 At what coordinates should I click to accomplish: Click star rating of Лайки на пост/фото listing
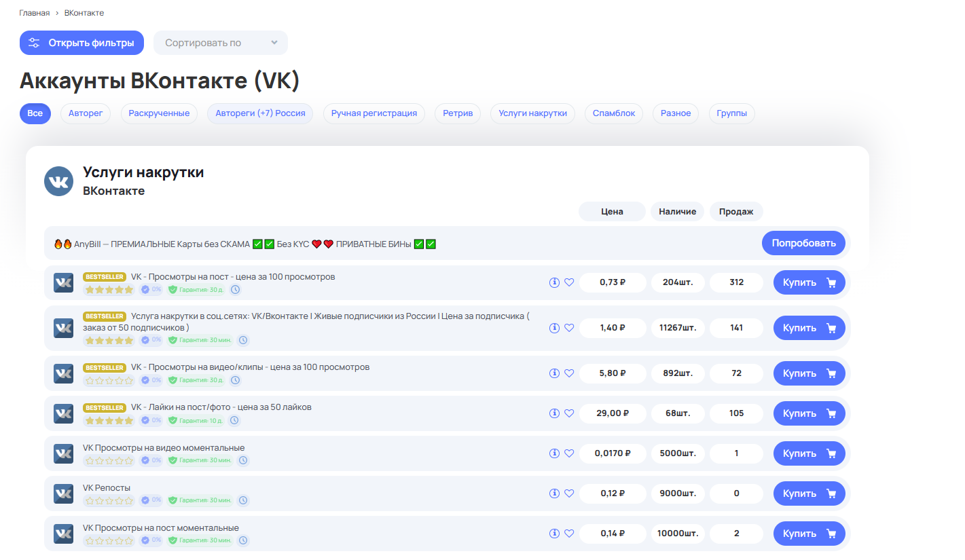click(109, 420)
